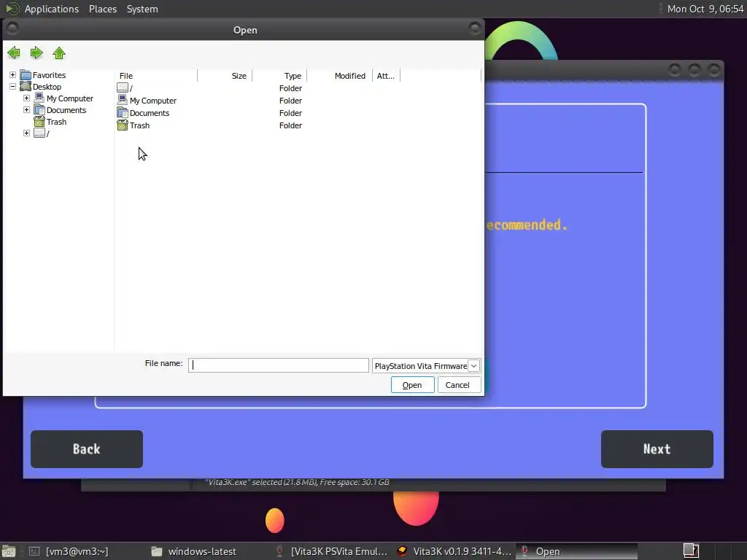747x560 pixels.
Task: Expand the Favorites tree node
Action: (13, 75)
